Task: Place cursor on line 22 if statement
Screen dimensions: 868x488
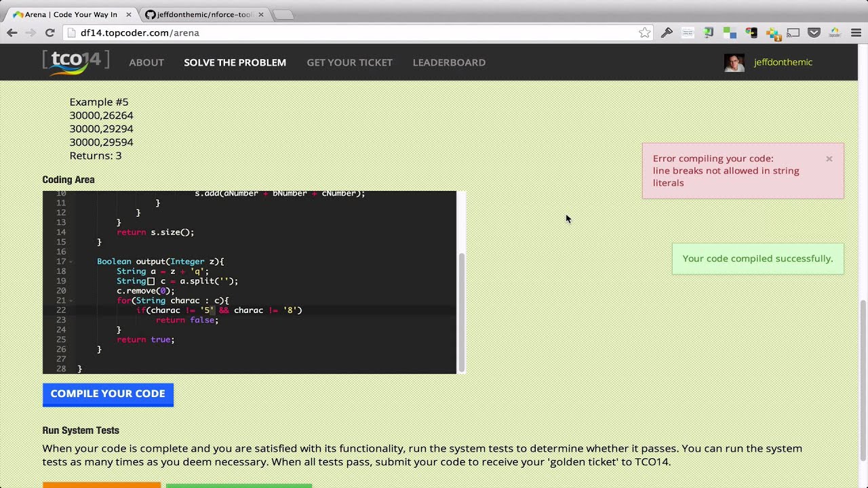Action: [219, 310]
